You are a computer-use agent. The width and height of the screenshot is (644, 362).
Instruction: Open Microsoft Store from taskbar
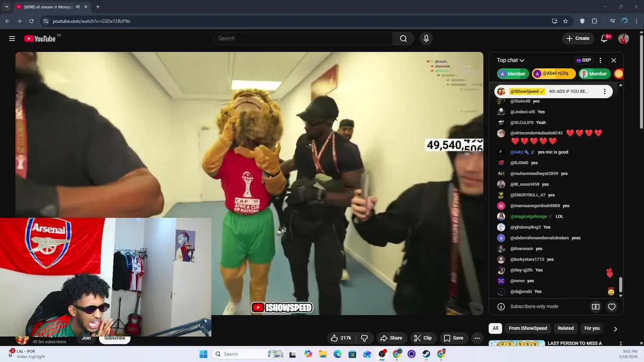(x=352, y=354)
